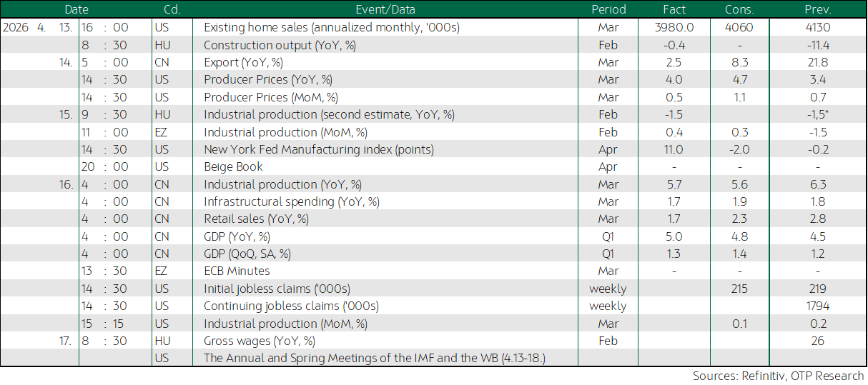Select the Cons. column header

pos(739,10)
